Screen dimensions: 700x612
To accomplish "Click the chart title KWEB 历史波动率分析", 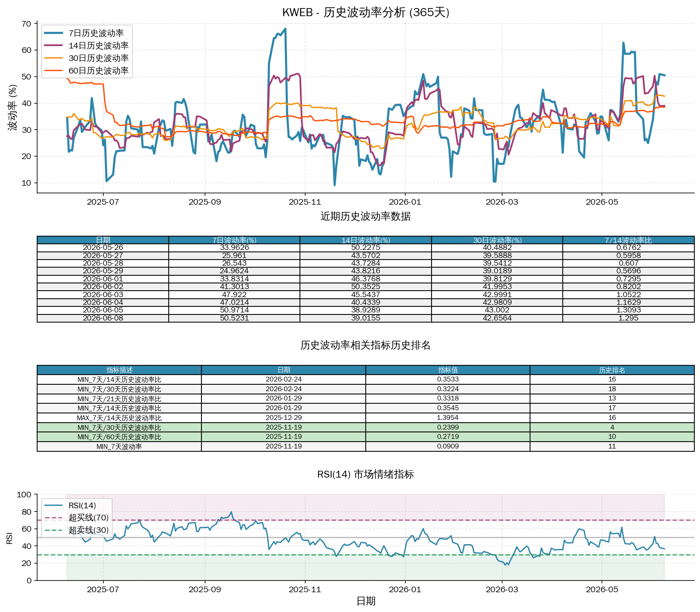I will (x=366, y=13).
